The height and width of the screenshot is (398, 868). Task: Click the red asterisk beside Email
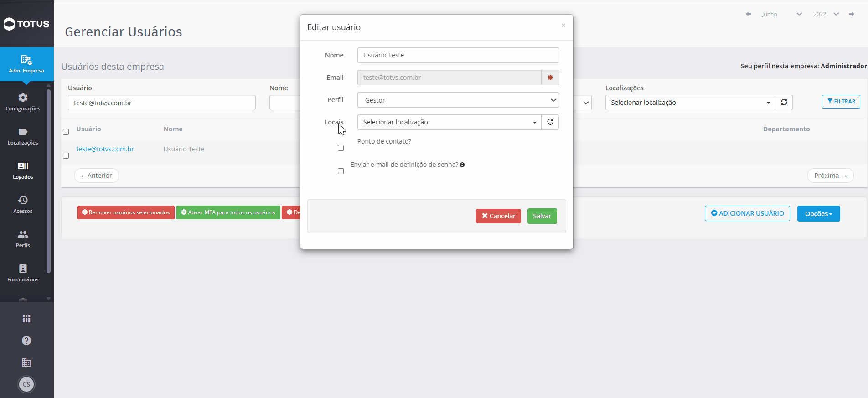coord(550,78)
